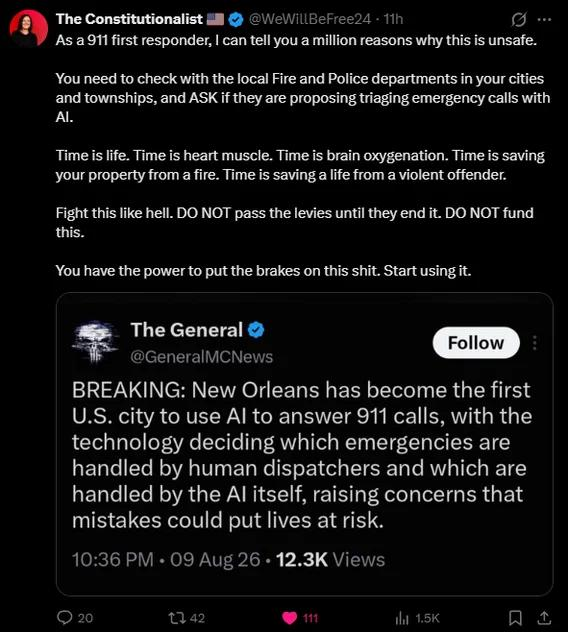The height and width of the screenshot is (632, 568).
Task: Click the reply speech bubble icon
Action: 64,617
